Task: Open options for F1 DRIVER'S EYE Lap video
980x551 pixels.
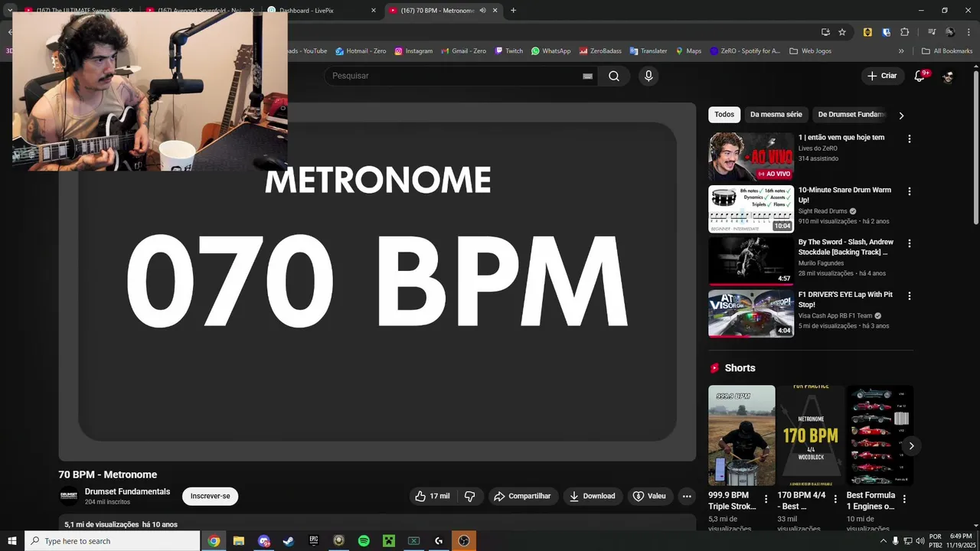Action: point(910,295)
